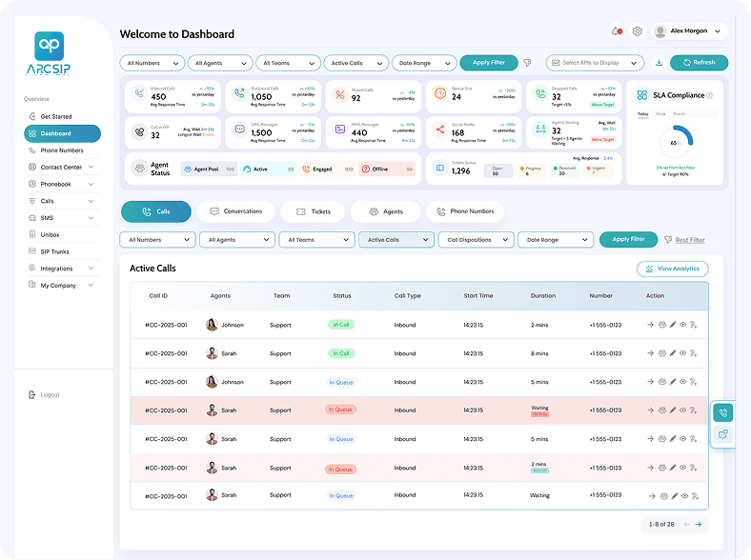
Task: Open the Select KPIs to Display dropdown
Action: click(596, 63)
